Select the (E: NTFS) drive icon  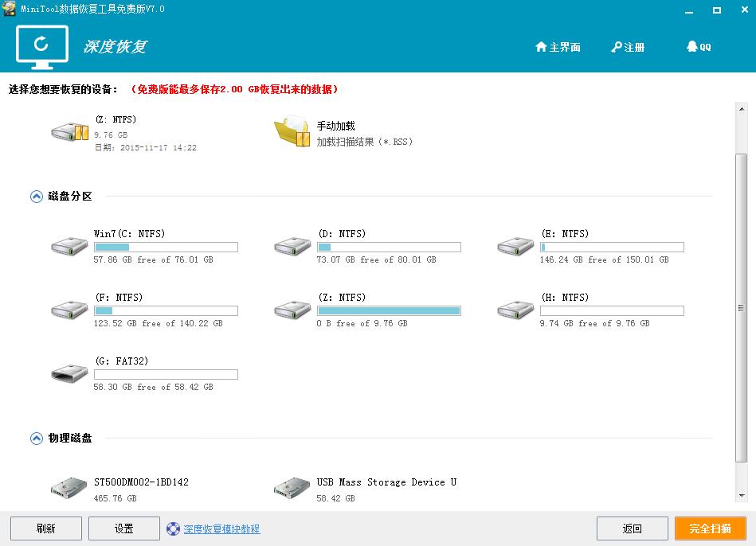[515, 246]
